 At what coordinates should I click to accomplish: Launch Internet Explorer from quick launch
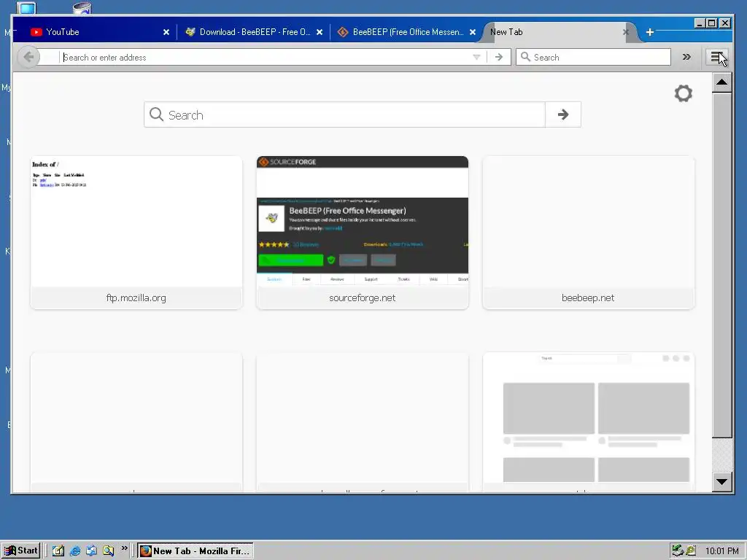75,551
